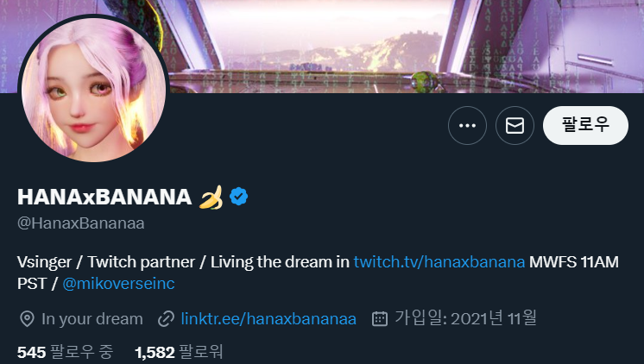
Task: Click the envelope message icon
Action: click(515, 126)
